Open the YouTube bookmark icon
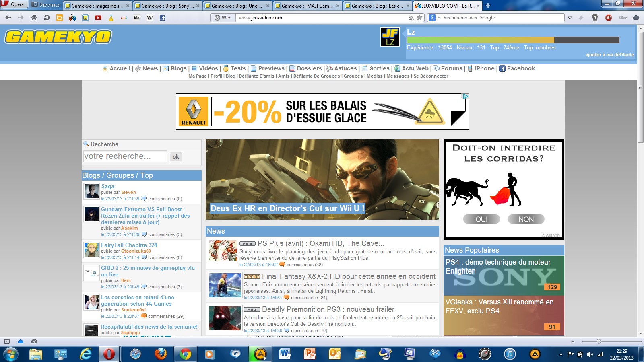The height and width of the screenshot is (362, 644). pos(98,18)
